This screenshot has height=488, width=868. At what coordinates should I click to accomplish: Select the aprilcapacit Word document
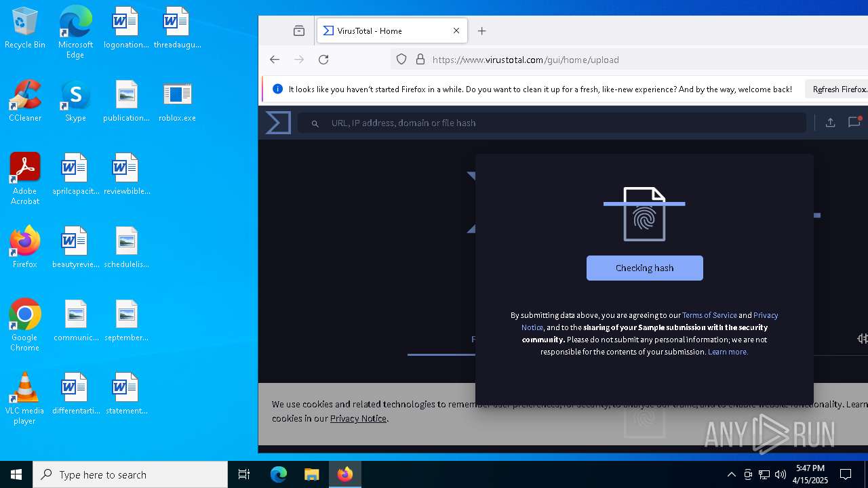click(x=75, y=174)
